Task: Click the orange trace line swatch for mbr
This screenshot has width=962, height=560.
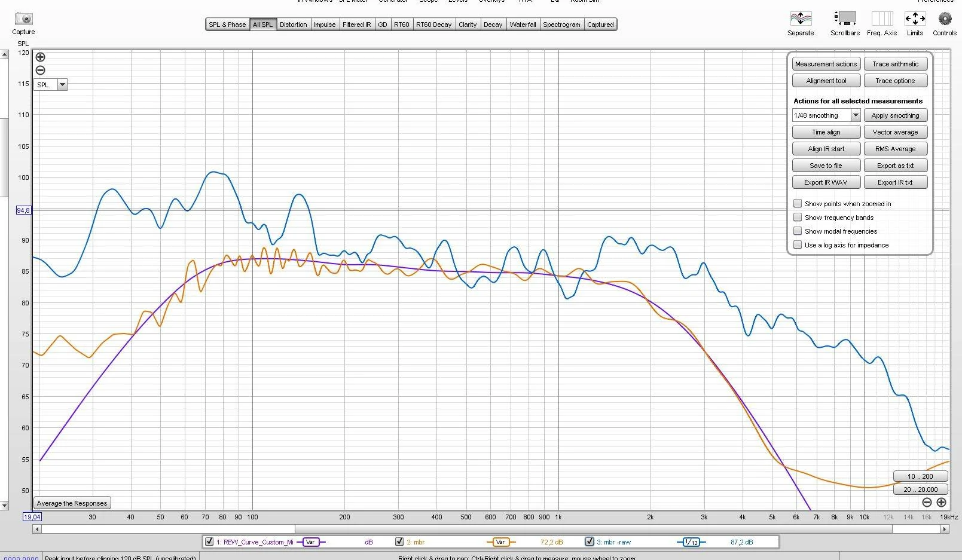Action: (x=501, y=542)
